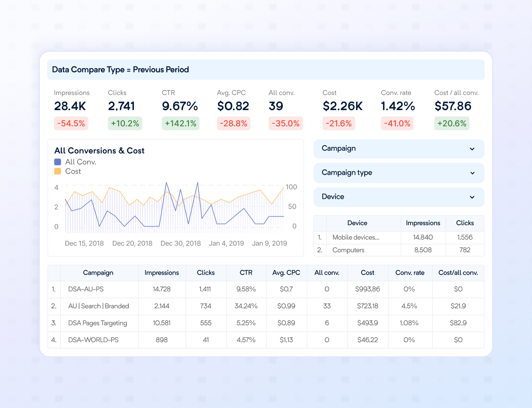Click the blue All Conv. legend swatch
Image resolution: width=532 pixels, height=408 pixels.
[58, 162]
